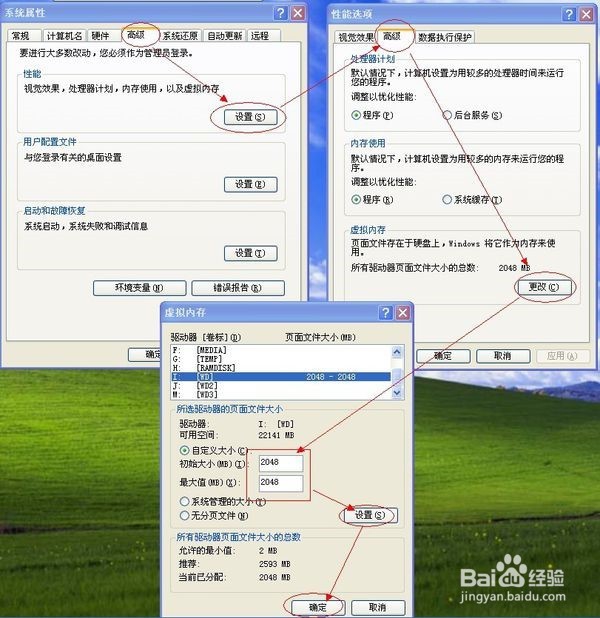Click 更改(C) under 虚拟内存
Viewport: 600px width, 618px height.
(544, 287)
